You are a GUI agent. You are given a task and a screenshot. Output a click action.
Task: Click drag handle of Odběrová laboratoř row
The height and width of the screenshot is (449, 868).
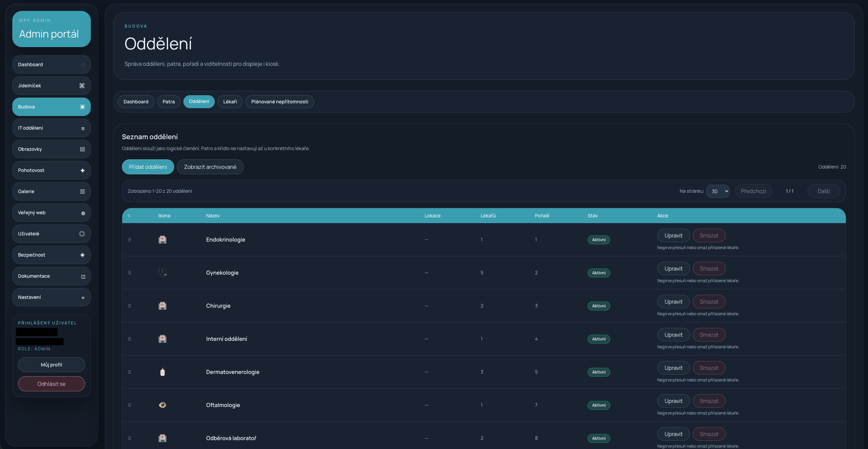(129, 438)
